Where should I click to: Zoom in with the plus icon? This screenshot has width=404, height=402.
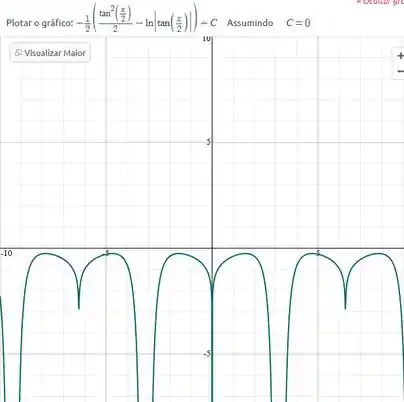pyautogui.click(x=400, y=56)
